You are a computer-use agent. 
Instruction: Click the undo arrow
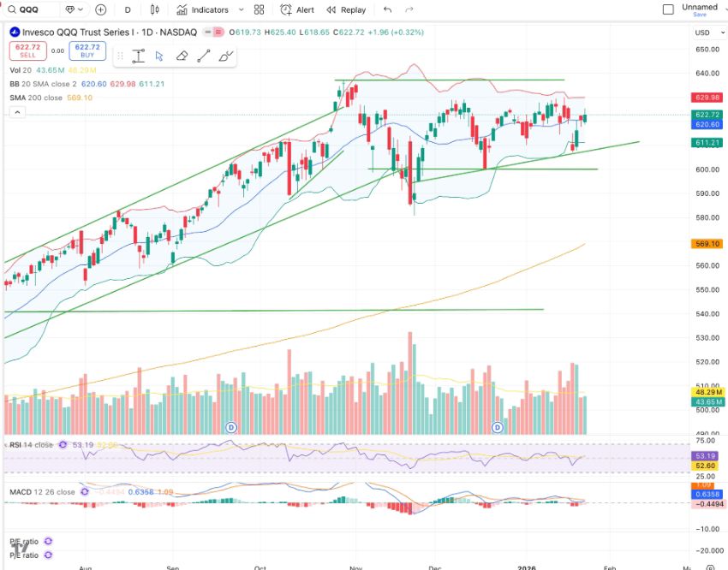pyautogui.click(x=388, y=10)
